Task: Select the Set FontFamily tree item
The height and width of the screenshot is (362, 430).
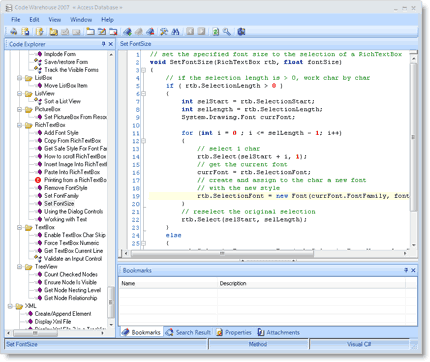Action: coord(61,196)
